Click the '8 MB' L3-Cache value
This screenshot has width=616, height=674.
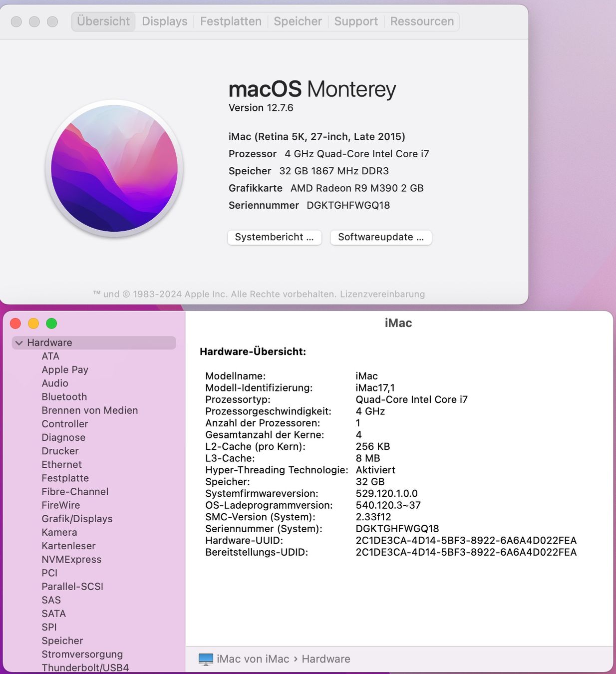click(x=368, y=458)
